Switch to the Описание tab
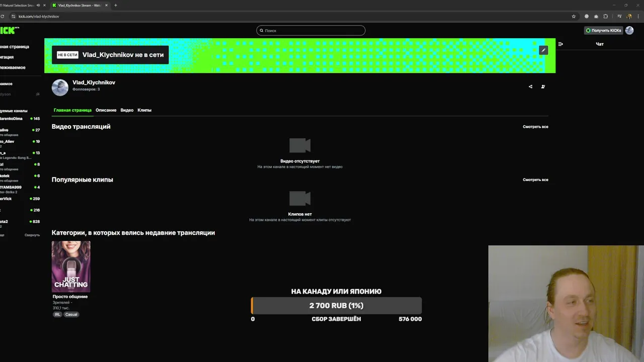 106,110
